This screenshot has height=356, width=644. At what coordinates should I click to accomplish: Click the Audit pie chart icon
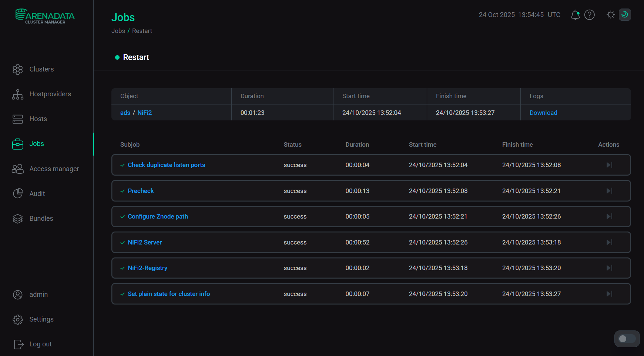pos(18,194)
